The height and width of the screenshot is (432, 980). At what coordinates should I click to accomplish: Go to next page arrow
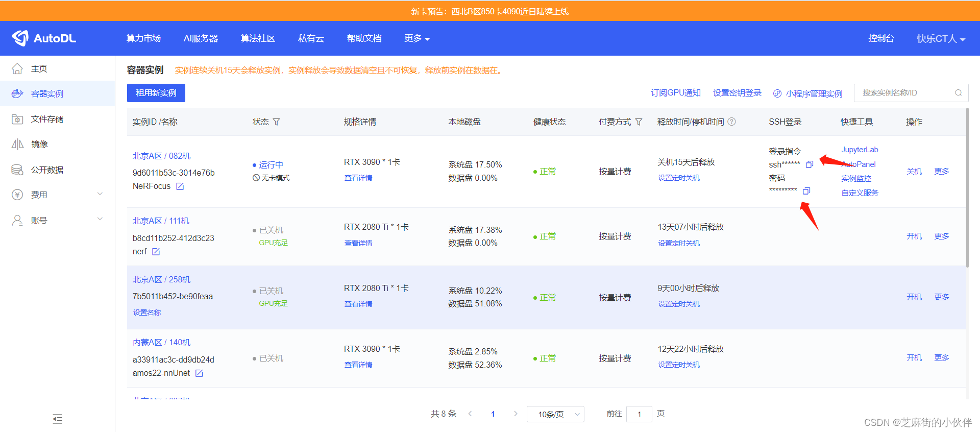click(x=516, y=414)
